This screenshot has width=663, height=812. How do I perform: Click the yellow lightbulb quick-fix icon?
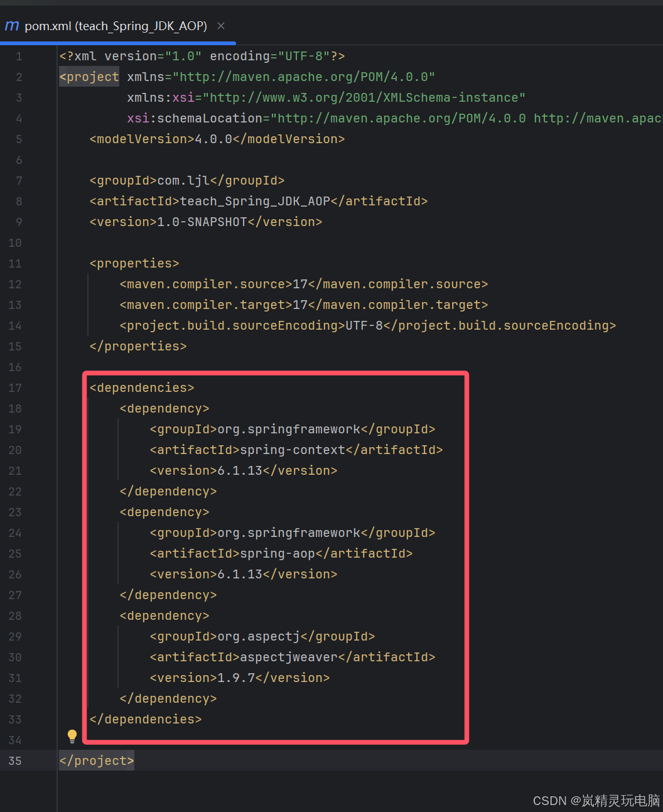point(72,736)
